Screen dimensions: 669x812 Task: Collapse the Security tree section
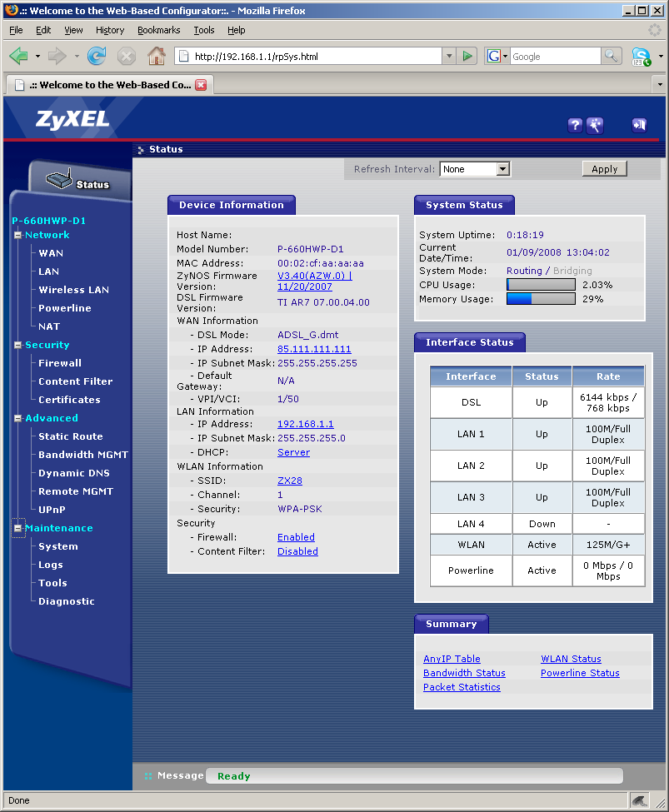click(17, 345)
